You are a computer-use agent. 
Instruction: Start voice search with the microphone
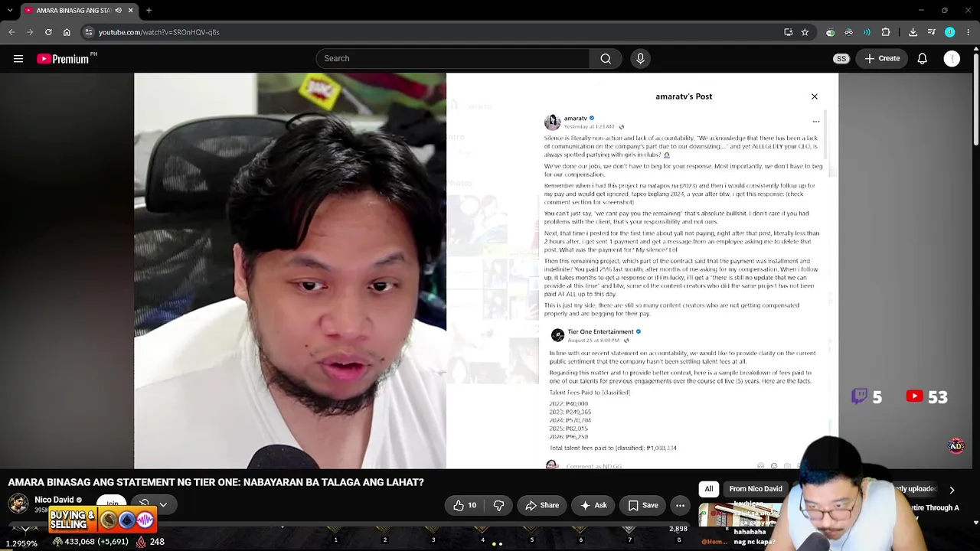pyautogui.click(x=641, y=58)
